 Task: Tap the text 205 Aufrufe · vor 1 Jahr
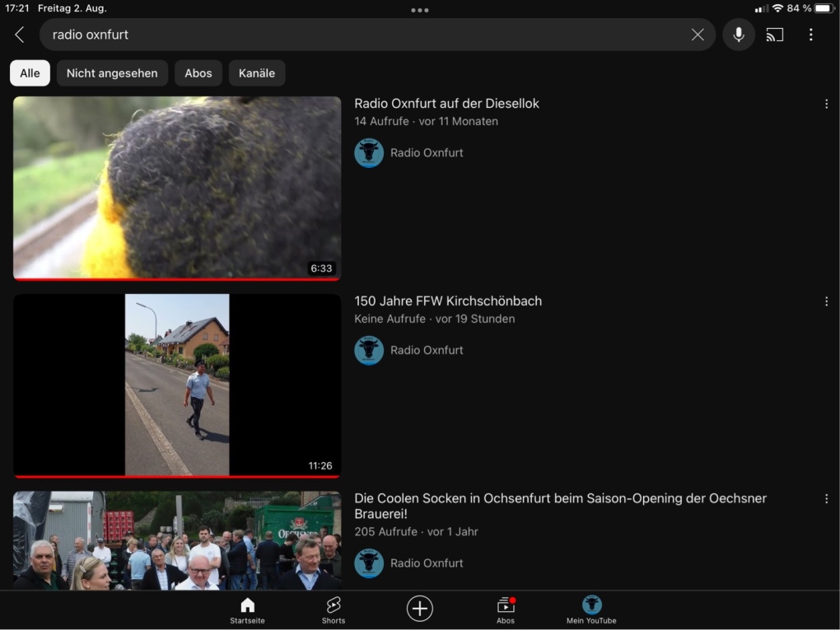[416, 532]
